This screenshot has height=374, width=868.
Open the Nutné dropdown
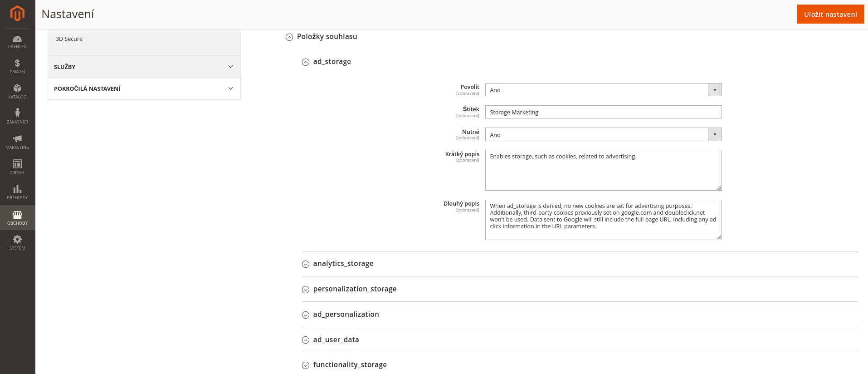point(603,135)
